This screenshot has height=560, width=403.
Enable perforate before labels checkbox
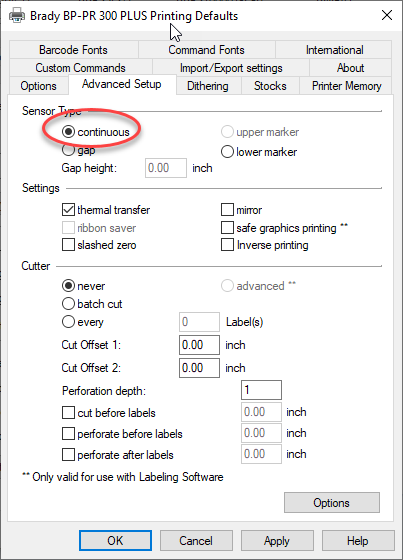click(122, 434)
